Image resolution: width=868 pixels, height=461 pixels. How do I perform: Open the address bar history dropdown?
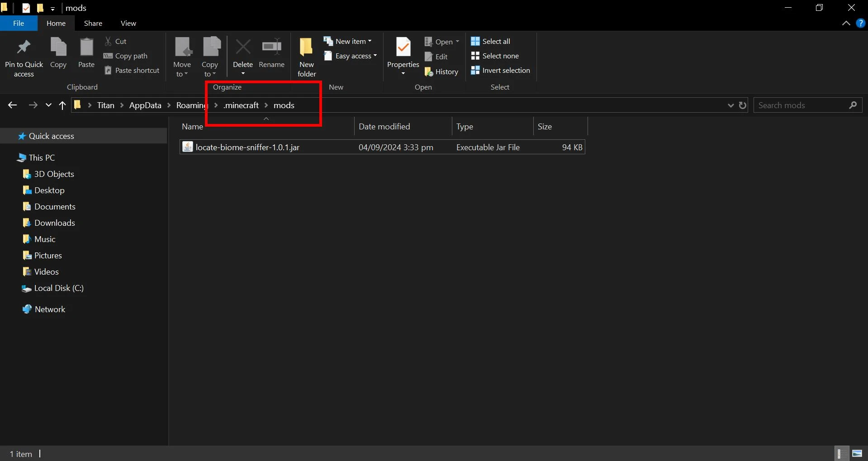[730, 105]
